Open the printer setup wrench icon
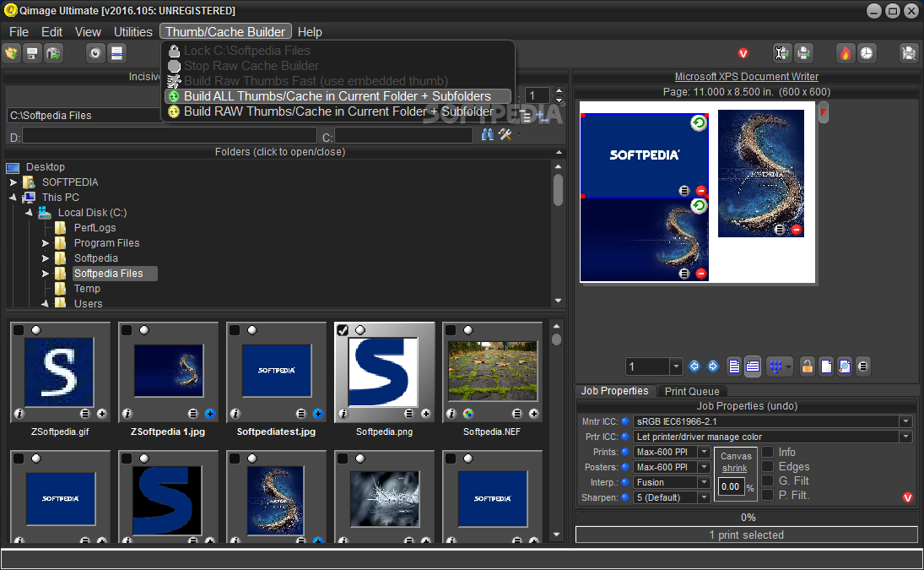 781,54
